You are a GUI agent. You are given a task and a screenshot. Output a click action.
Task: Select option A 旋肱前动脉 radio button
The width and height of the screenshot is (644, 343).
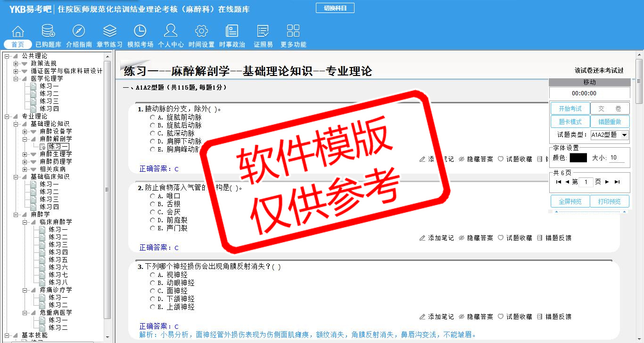[153, 117]
